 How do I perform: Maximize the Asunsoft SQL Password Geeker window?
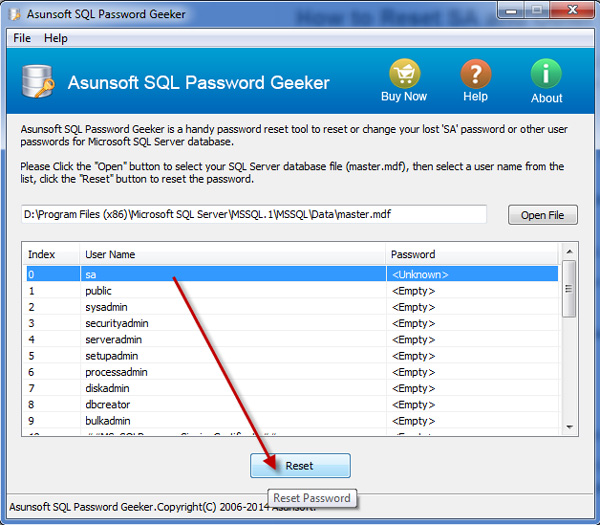click(x=537, y=10)
